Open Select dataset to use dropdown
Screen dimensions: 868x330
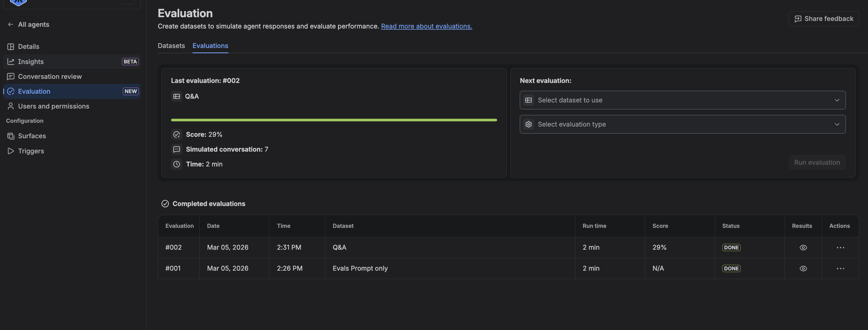(683, 100)
